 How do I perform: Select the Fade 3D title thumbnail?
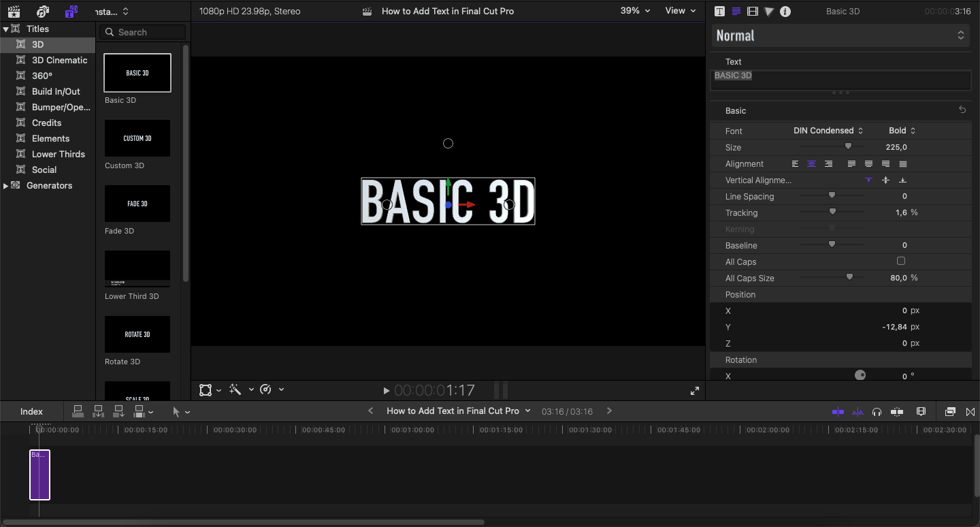click(x=137, y=204)
